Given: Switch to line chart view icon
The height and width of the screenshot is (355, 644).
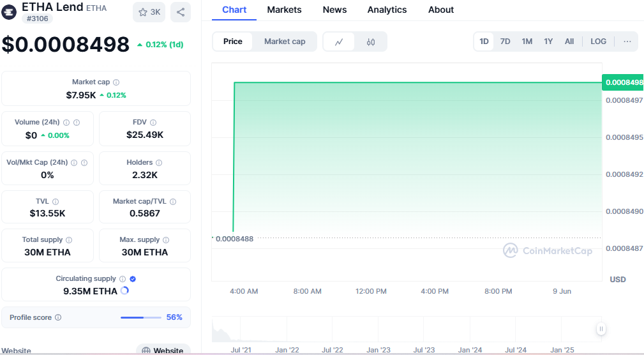Looking at the screenshot, I should 339,42.
